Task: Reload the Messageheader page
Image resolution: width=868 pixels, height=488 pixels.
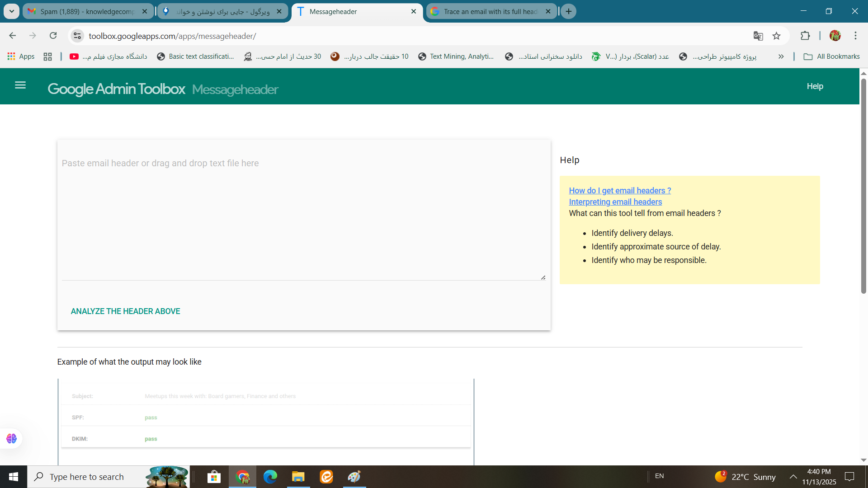Action: (x=53, y=36)
